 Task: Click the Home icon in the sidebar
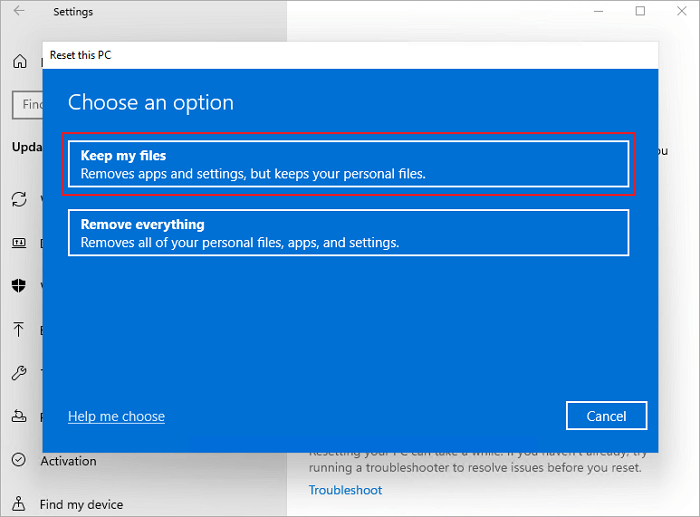20,62
